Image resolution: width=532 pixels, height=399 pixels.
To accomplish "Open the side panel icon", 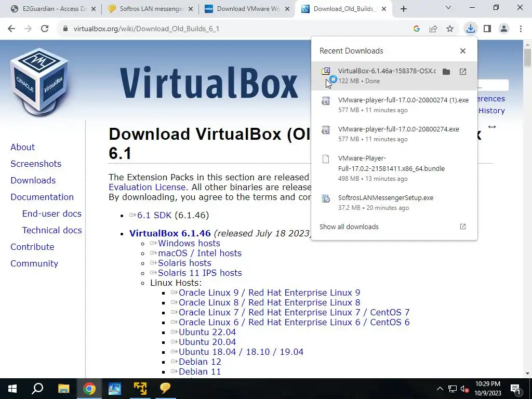I will pyautogui.click(x=487, y=29).
